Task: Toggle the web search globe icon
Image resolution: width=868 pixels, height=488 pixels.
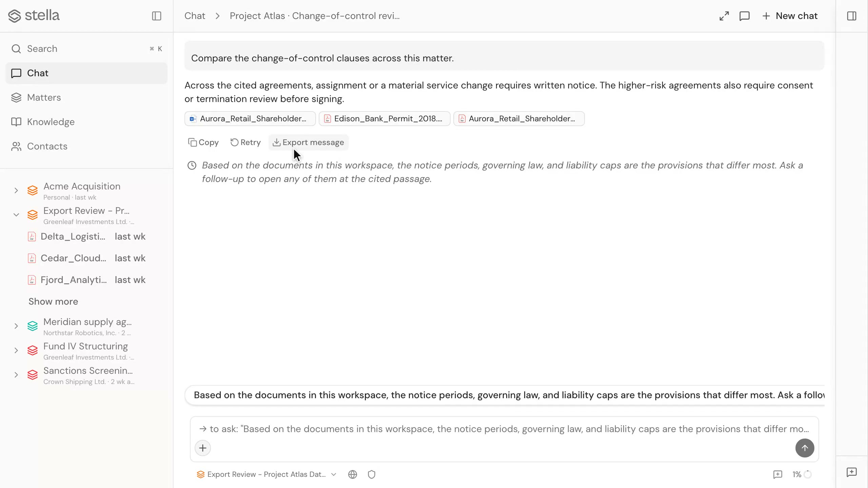Action: pos(353,474)
